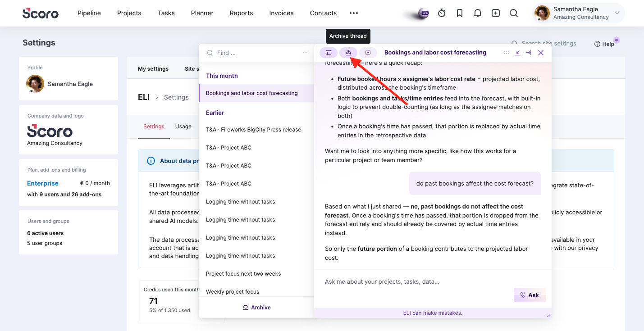
Task: Click the Ask me about projects input
Action: point(433,282)
